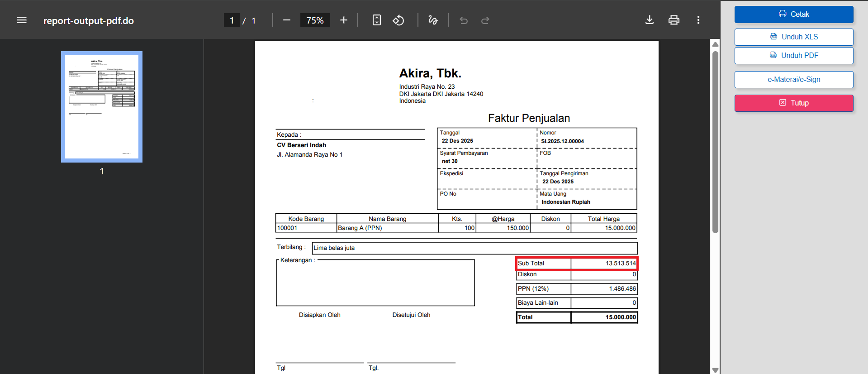Zoom in with the plus icon
Screen dimensions: 868x374
pos(344,20)
